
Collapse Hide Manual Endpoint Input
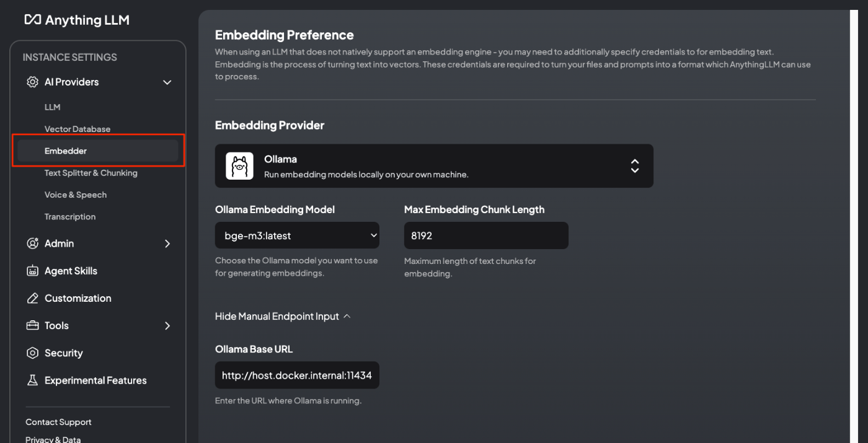[x=283, y=317]
